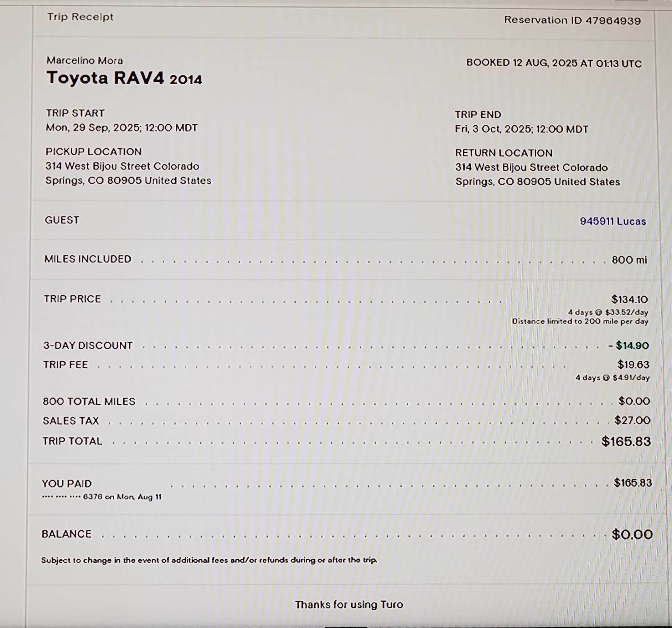Click the host name Marcelino Mora
This screenshot has height=628, width=672.
[85, 60]
